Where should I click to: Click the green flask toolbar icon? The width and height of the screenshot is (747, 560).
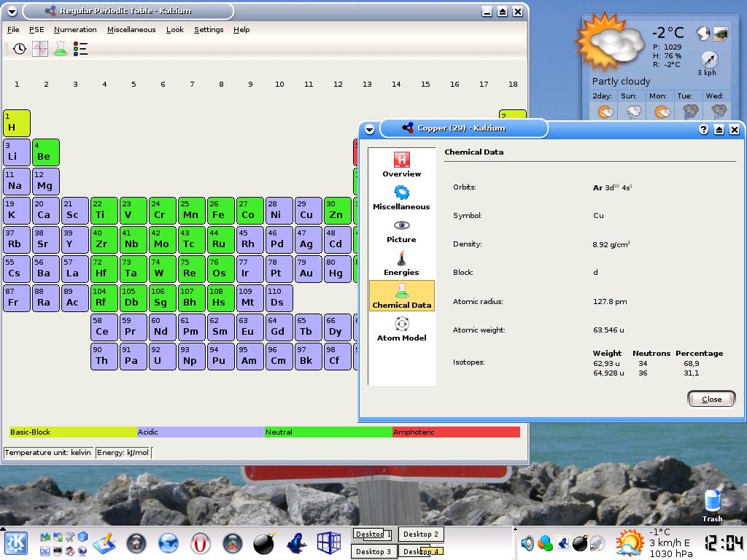(x=60, y=49)
